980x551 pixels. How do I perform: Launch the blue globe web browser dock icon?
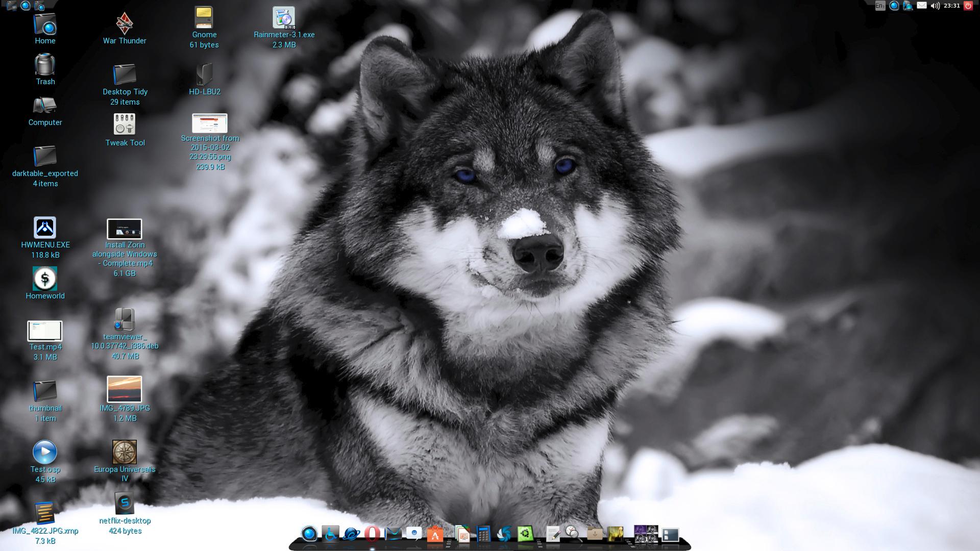tap(351, 534)
